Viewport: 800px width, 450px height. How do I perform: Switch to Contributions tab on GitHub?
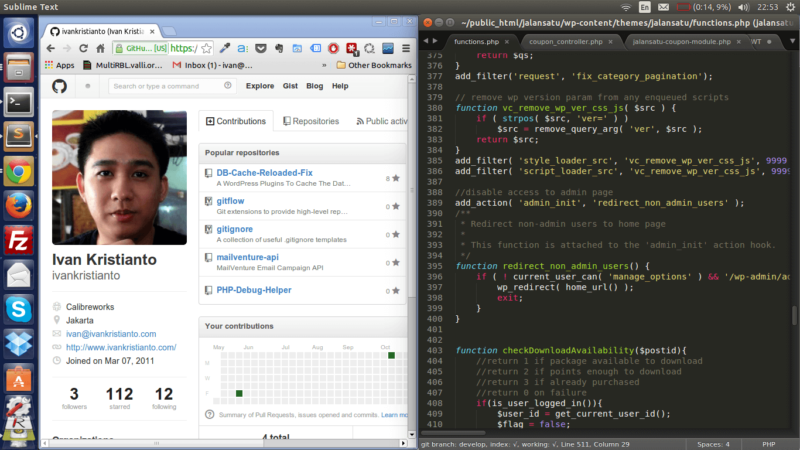click(x=236, y=121)
